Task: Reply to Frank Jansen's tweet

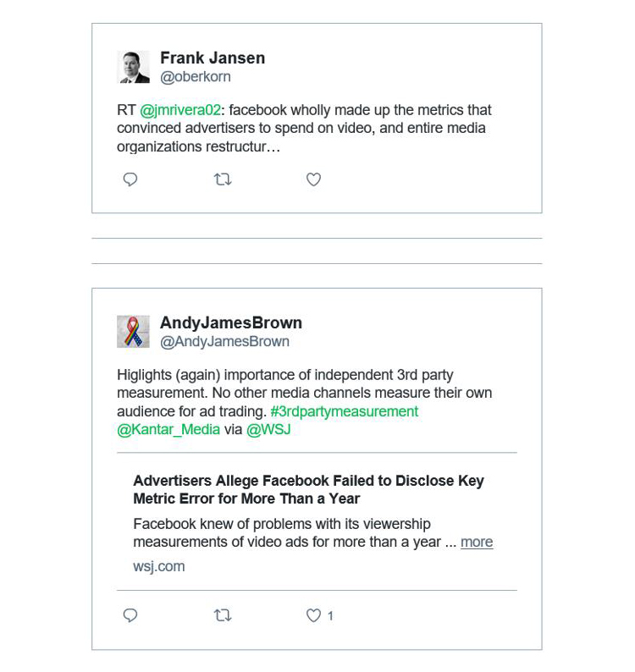Action: (x=130, y=179)
